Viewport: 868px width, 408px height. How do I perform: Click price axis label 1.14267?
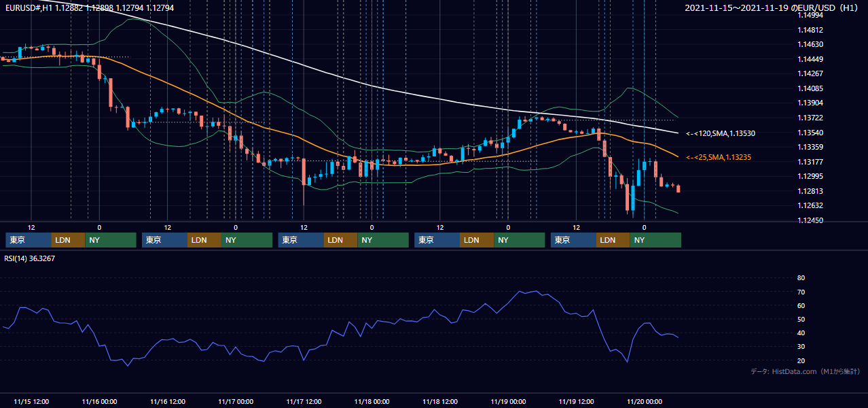pos(810,73)
